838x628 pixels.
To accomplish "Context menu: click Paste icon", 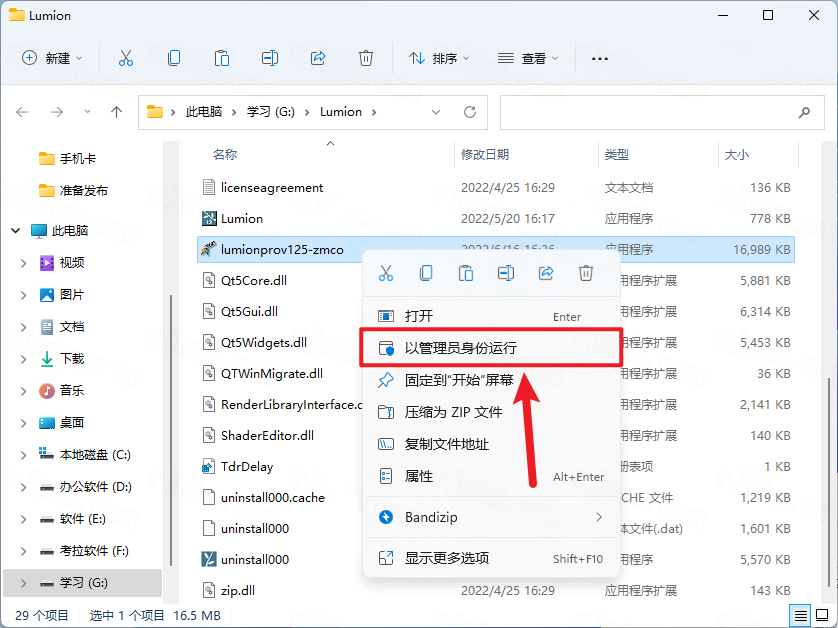I will coord(466,273).
